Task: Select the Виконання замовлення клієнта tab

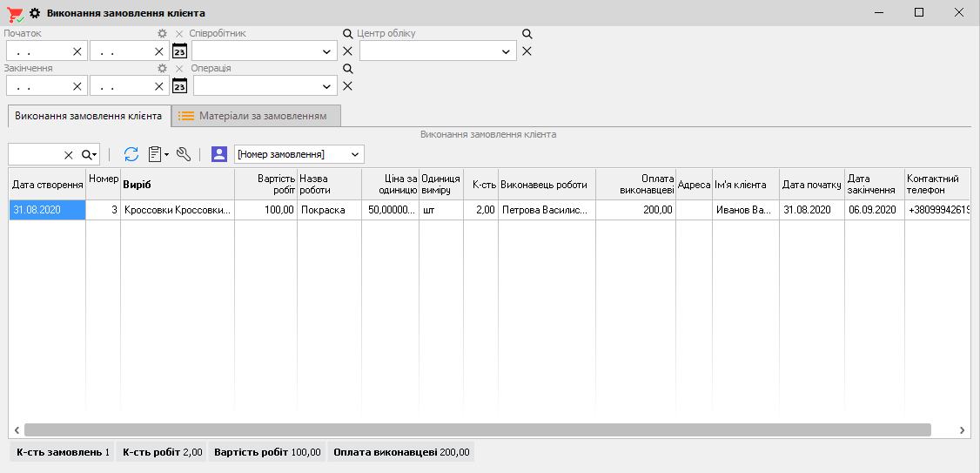Action: coord(88,116)
